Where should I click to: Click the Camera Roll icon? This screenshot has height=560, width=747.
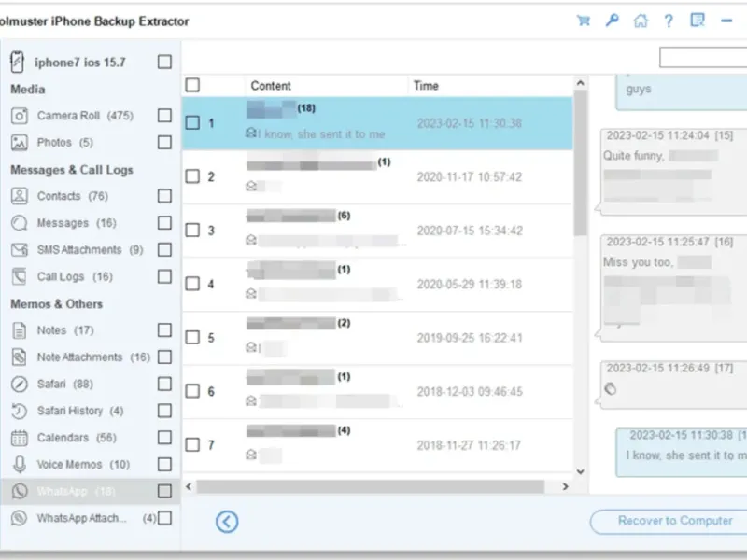click(19, 116)
